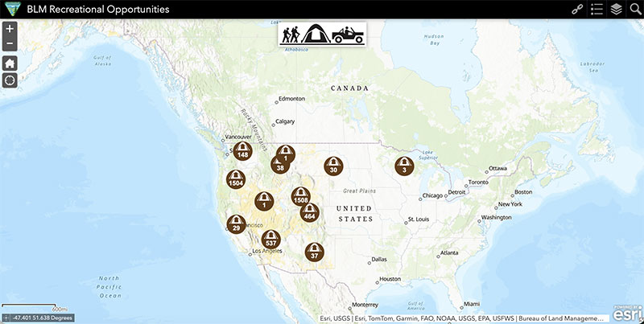Click the Calgary city label
Image resolution: width=644 pixels, height=324 pixels.
click(285, 121)
